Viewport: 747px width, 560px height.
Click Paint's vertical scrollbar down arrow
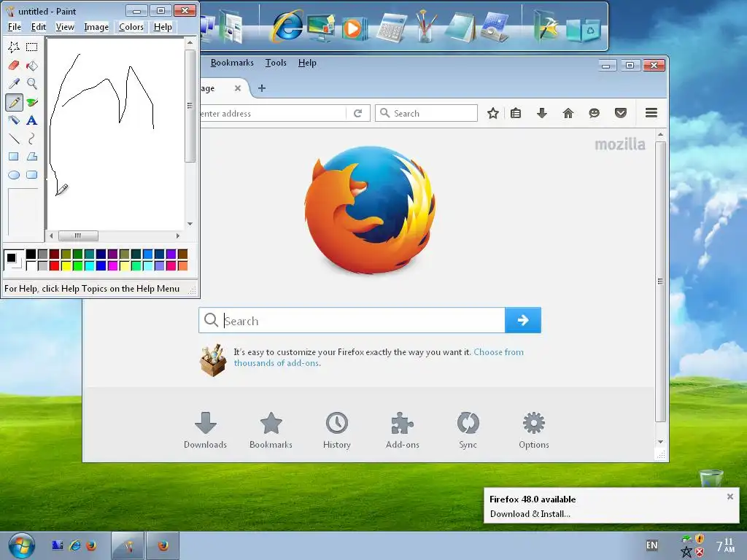[190, 224]
